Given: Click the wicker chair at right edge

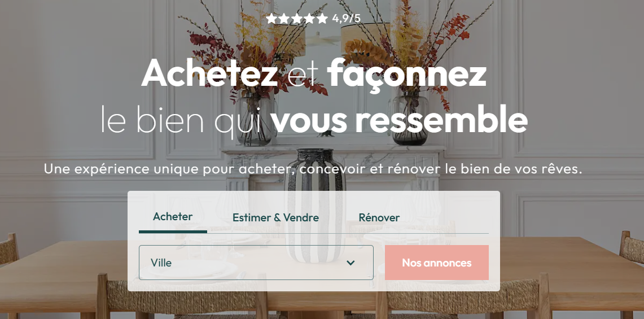Looking at the screenshot, I should point(632,247).
